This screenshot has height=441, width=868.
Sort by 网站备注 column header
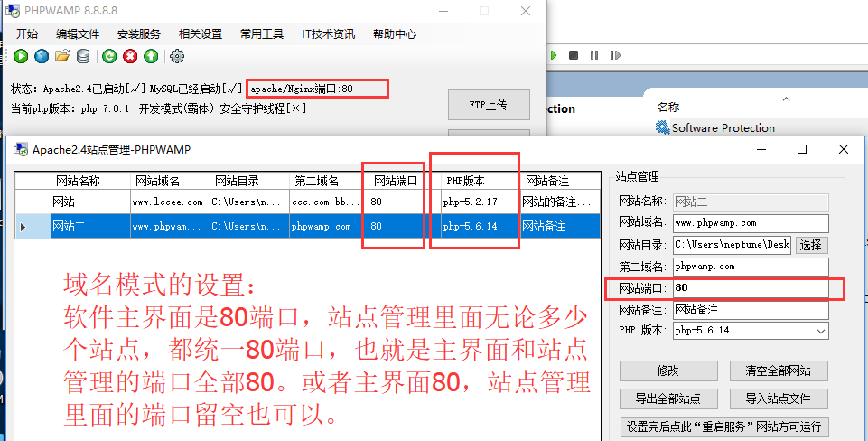coord(560,181)
